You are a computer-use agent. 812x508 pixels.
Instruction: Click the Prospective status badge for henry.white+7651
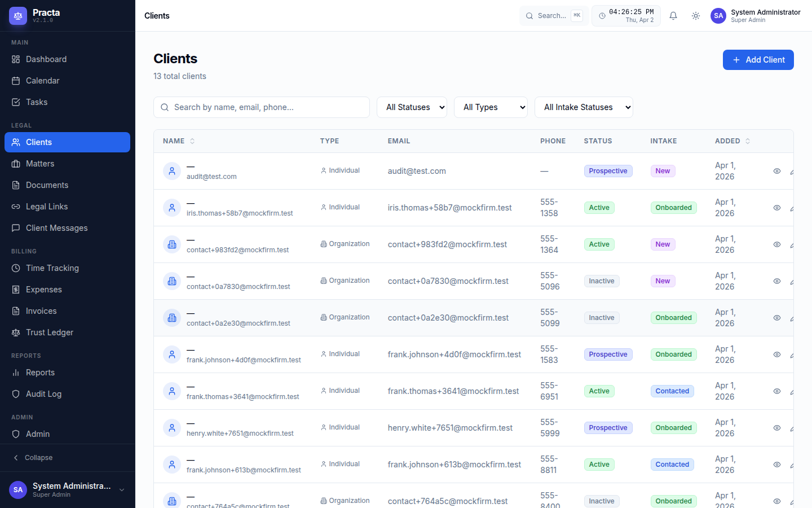point(608,428)
